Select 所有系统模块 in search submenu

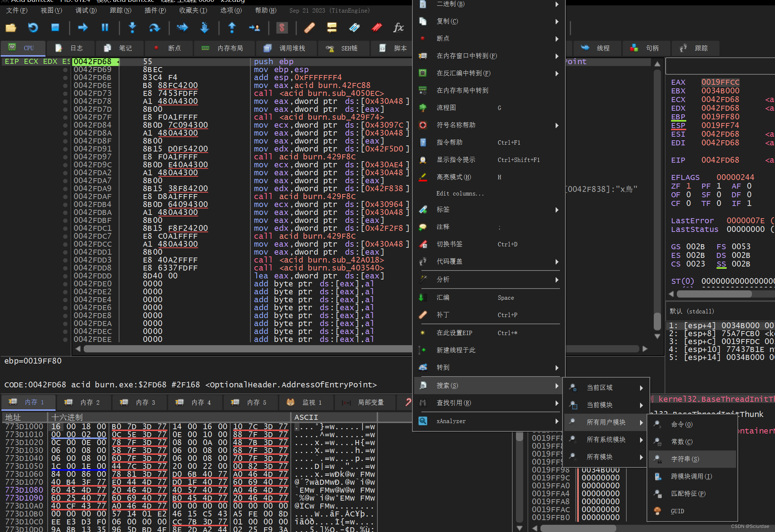click(x=606, y=440)
